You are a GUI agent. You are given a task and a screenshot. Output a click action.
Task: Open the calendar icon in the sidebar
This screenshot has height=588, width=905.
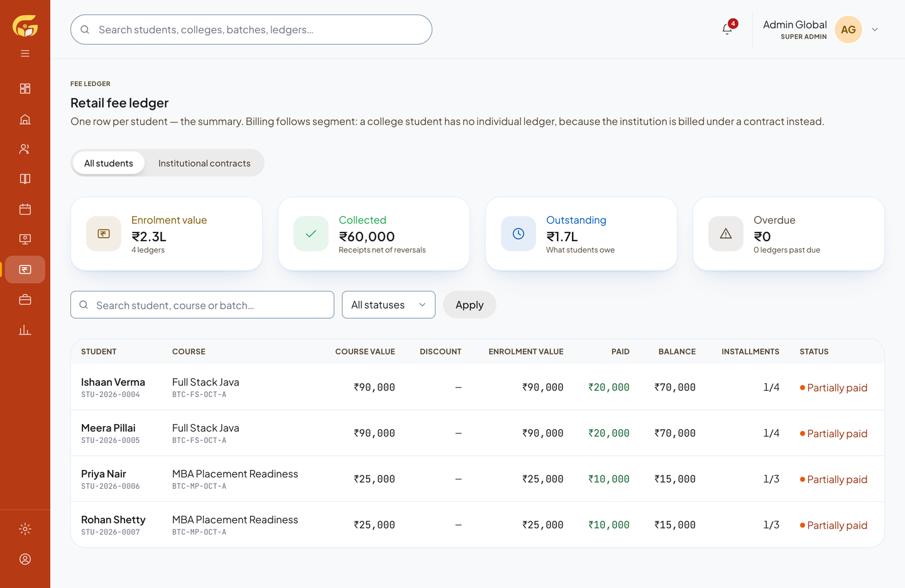[25, 209]
